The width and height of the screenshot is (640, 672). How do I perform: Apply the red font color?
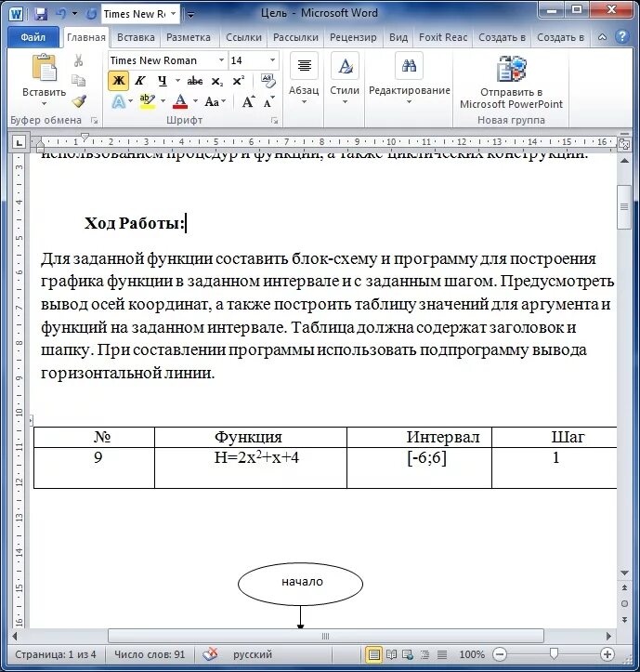pyautogui.click(x=180, y=101)
